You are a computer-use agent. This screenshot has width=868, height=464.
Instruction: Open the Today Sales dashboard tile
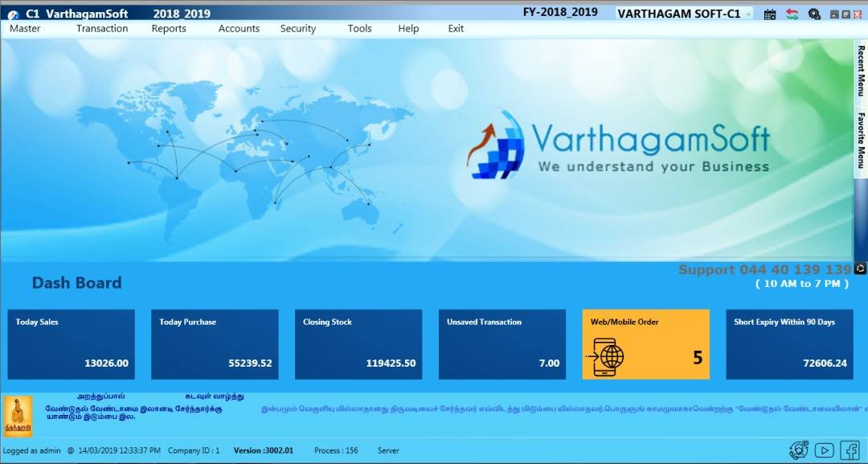(x=71, y=343)
